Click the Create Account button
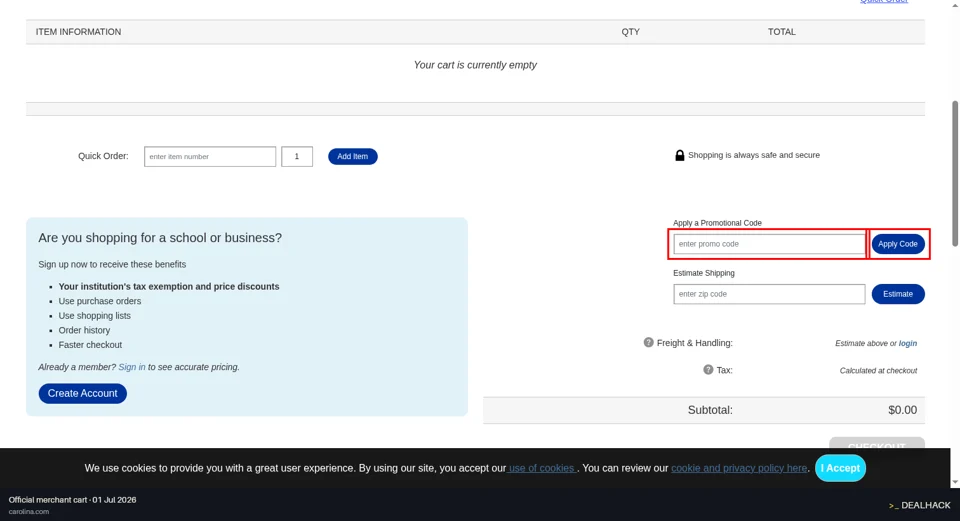This screenshot has height=521, width=960. pyautogui.click(x=83, y=394)
